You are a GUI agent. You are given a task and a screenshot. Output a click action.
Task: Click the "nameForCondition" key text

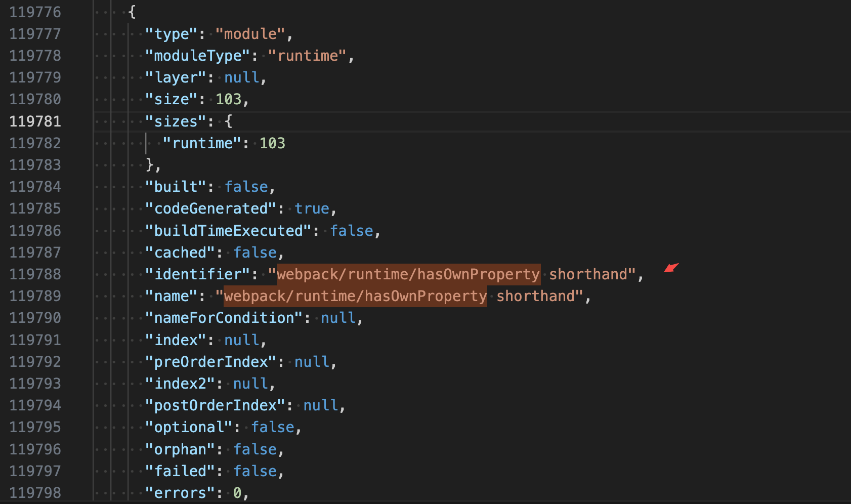coord(224,317)
